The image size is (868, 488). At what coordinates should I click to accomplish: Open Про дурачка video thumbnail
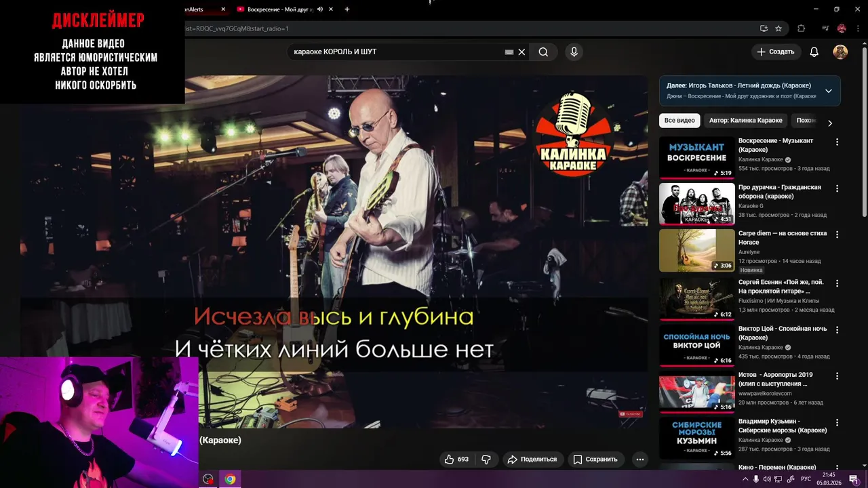[697, 203]
